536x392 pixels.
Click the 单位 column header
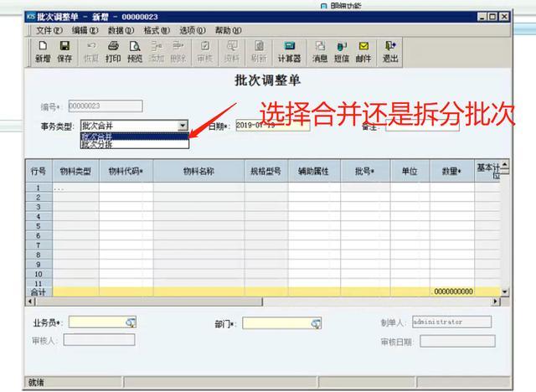[x=410, y=171]
